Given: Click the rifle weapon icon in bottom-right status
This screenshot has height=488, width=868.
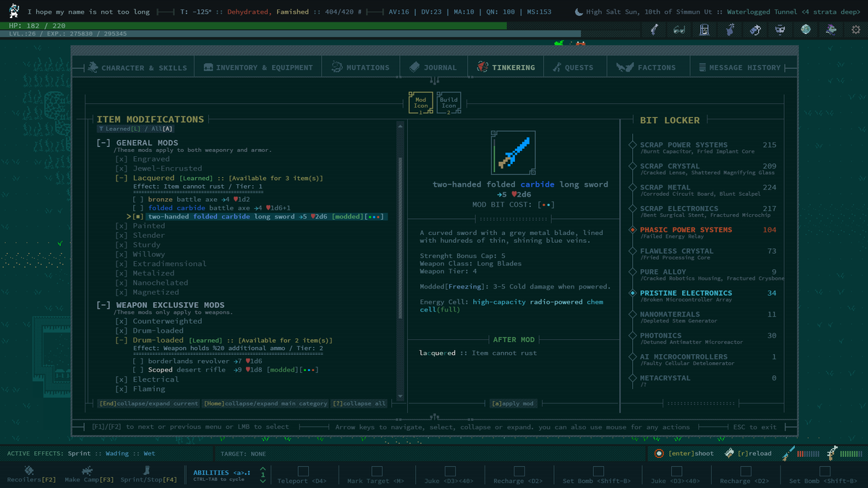Looking at the screenshot, I should coord(833,453).
